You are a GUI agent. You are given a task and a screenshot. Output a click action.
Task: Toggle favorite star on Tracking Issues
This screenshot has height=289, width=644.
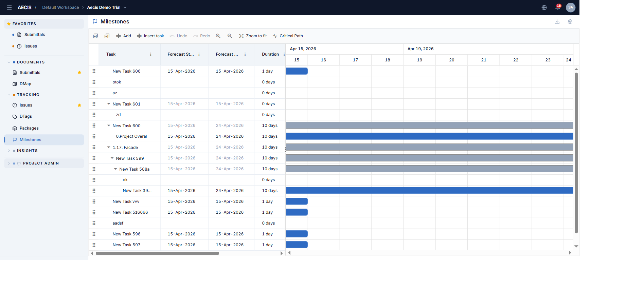click(79, 105)
